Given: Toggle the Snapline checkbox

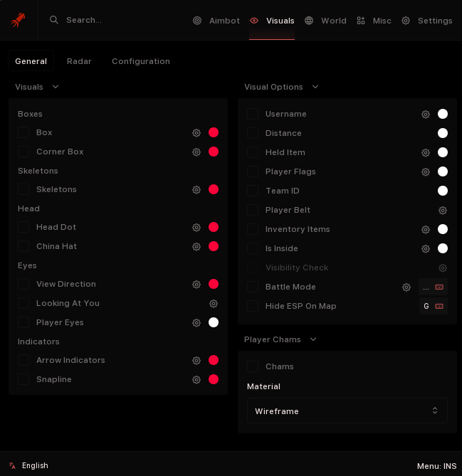Looking at the screenshot, I should point(23,379).
